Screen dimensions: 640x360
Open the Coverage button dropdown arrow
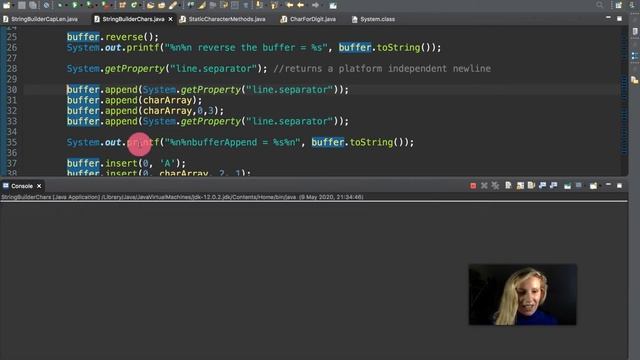[96, 6]
